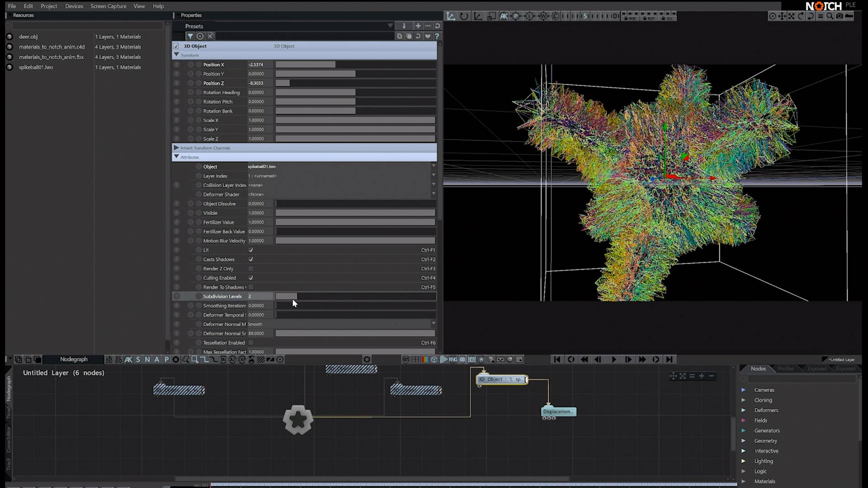868x488 pixels.
Task: Click the viewport camera snapshot icon
Action: tap(840, 16)
